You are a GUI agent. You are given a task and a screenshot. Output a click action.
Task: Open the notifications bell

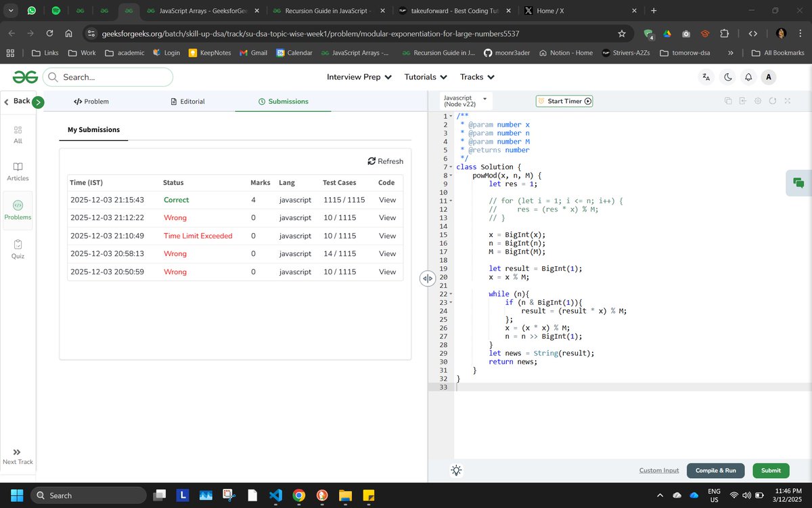[x=748, y=77]
